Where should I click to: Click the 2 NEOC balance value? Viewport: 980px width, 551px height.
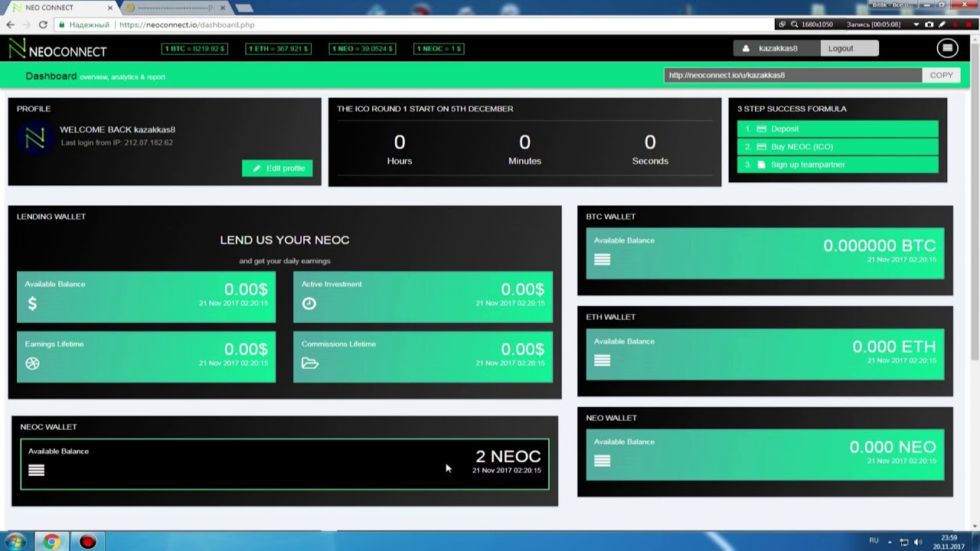(x=508, y=457)
